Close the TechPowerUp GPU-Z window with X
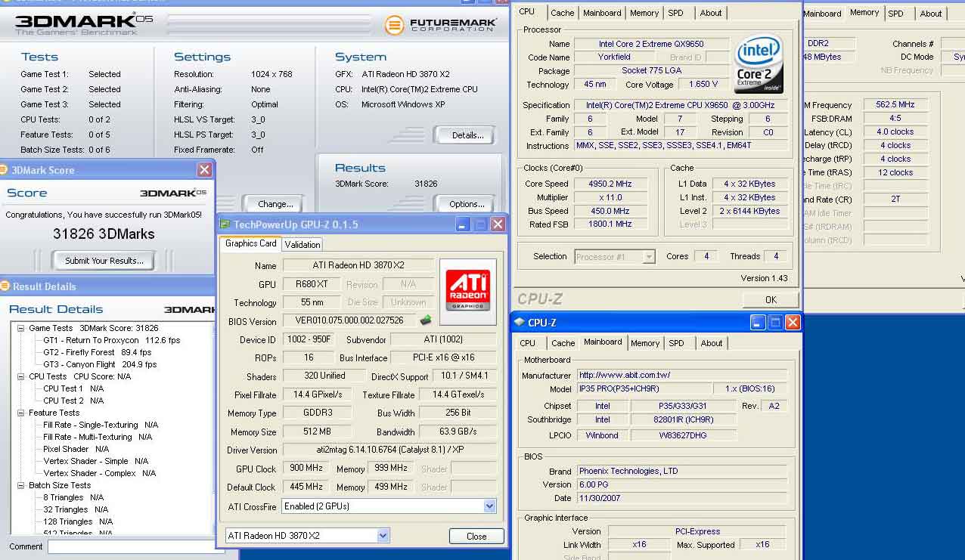Viewport: 965px width, 560px height. 498,224
